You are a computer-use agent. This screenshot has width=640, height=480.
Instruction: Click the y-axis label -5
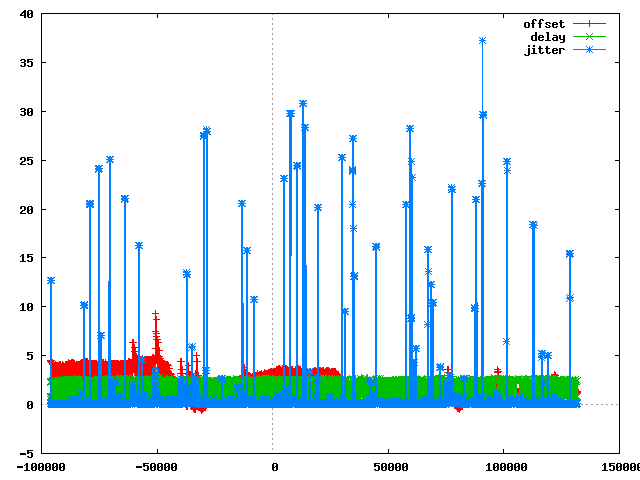(26, 453)
